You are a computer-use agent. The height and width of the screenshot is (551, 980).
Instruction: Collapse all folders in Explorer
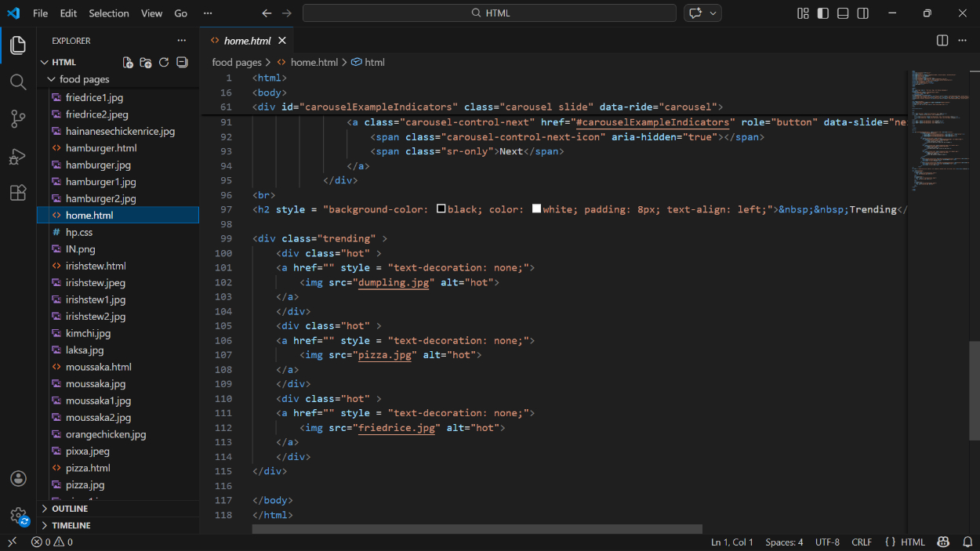pyautogui.click(x=182, y=63)
